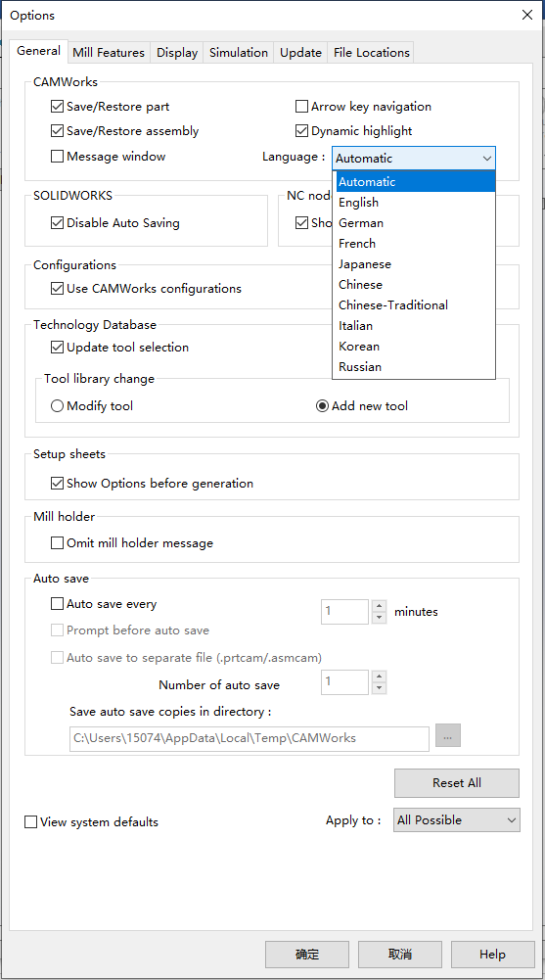Switch to the General tab

(39, 51)
